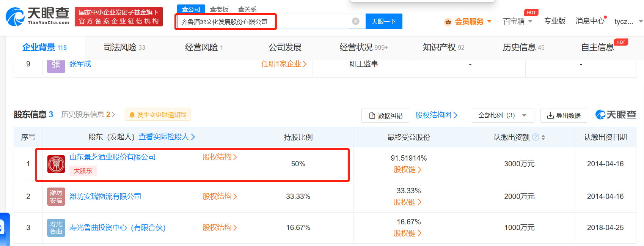Open 消息中心 notifications
This screenshot has height=246, width=644.
click(590, 21)
